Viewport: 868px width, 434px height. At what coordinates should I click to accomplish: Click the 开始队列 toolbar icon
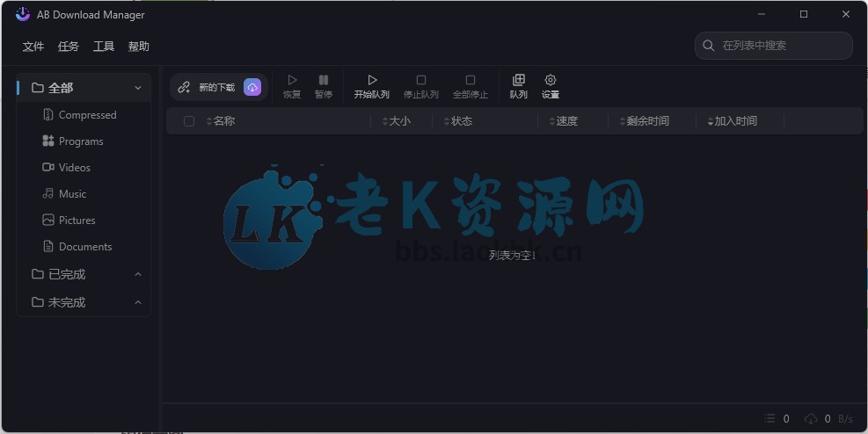pos(372,81)
